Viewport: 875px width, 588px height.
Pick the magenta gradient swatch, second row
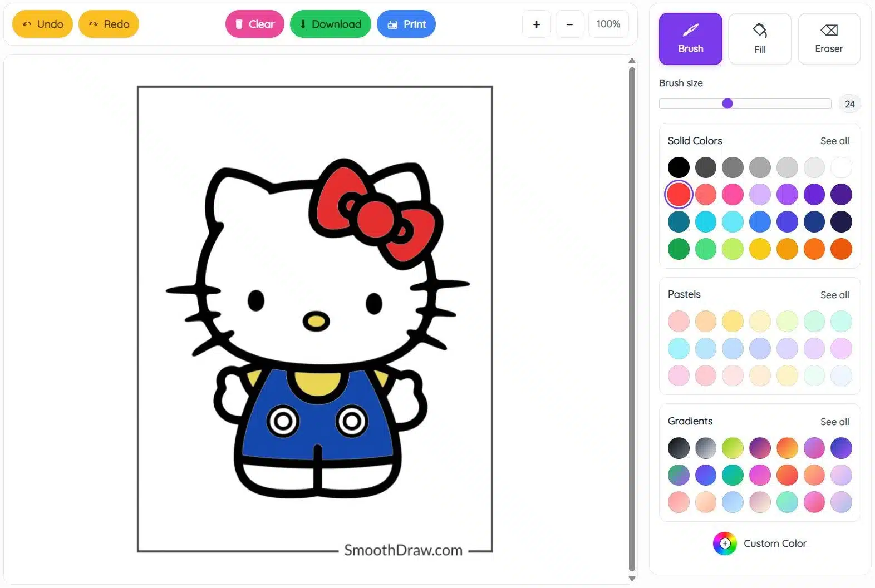pyautogui.click(x=760, y=475)
